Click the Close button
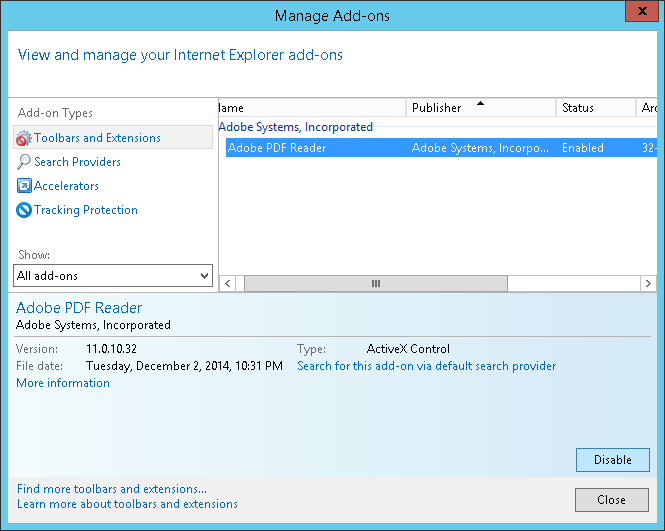Screen dimensions: 665x531 pos(612,500)
